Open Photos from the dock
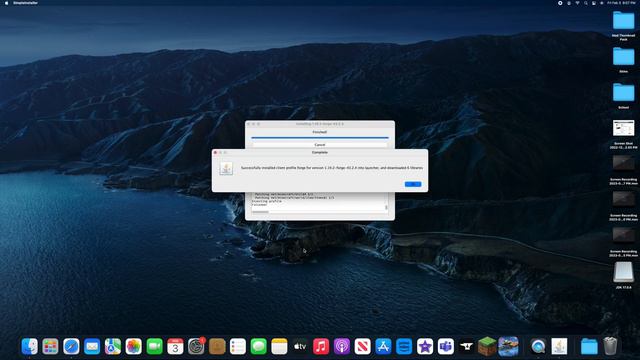The height and width of the screenshot is (360, 640). tap(133, 347)
